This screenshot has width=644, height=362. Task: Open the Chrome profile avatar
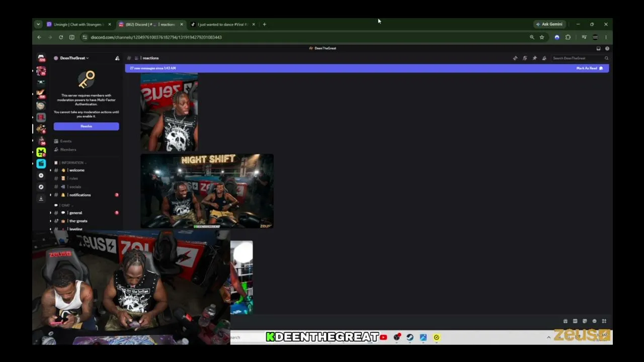pos(595,37)
